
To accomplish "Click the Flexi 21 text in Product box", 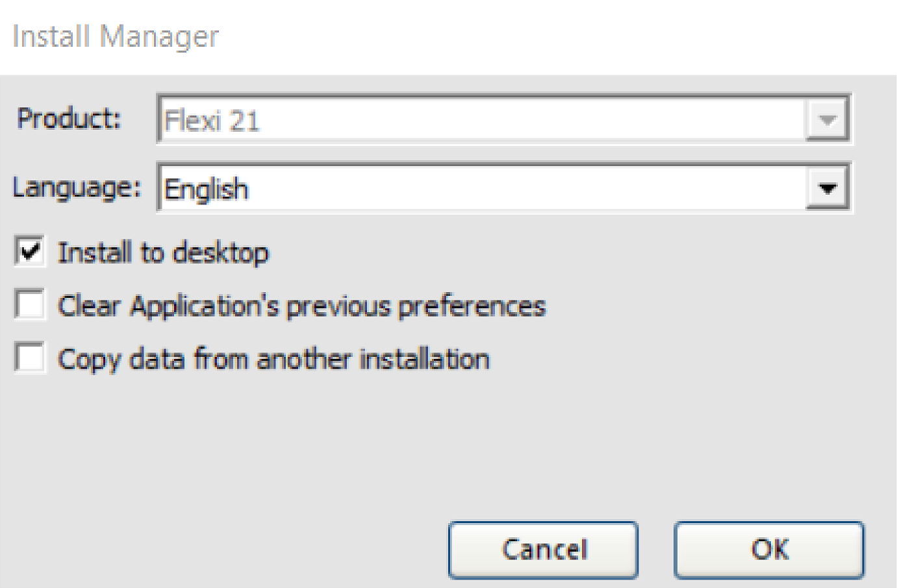I will point(212,121).
